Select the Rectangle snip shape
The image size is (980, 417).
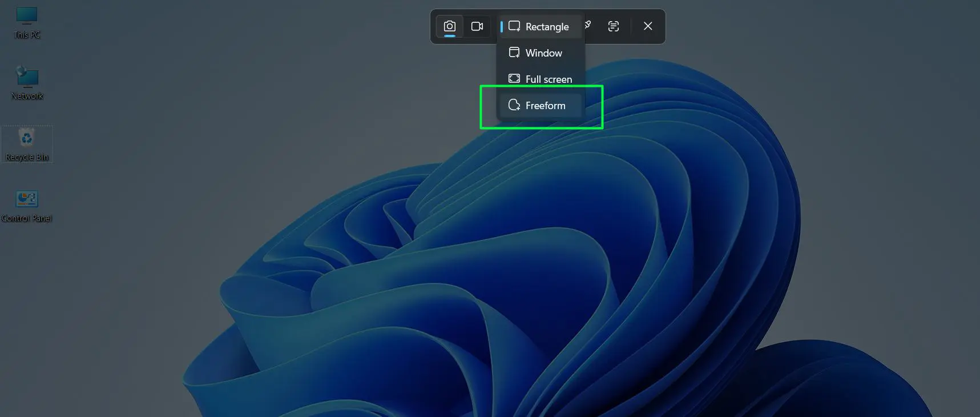click(x=541, y=27)
